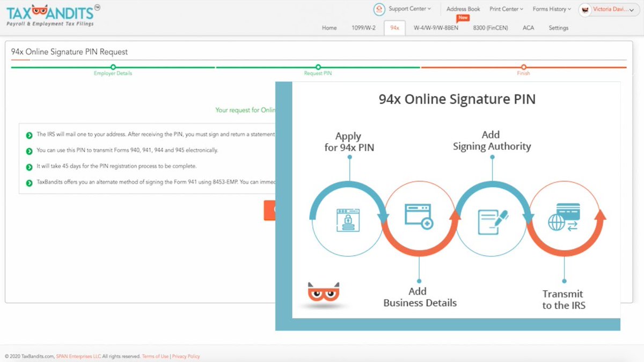The image size is (644, 362).
Task: Click the Apply for 94x PIN lock icon
Action: 348,220
